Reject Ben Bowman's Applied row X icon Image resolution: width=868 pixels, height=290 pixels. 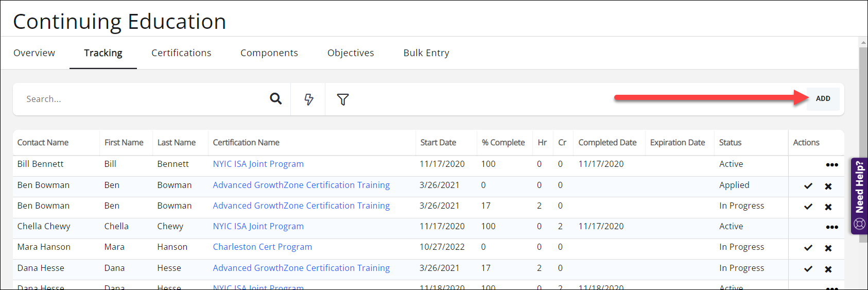828,186
